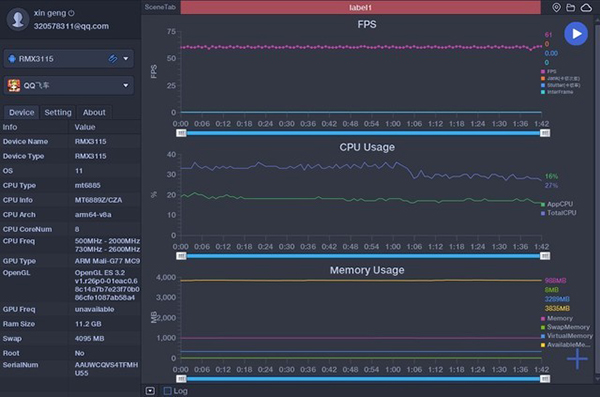Toggle the panel icon left of Log

click(150, 391)
